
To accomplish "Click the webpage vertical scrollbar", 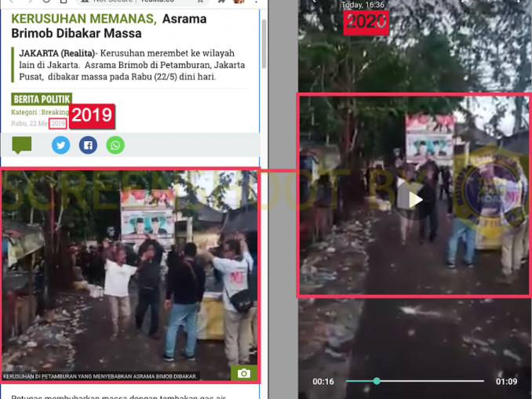I will click(x=264, y=44).
